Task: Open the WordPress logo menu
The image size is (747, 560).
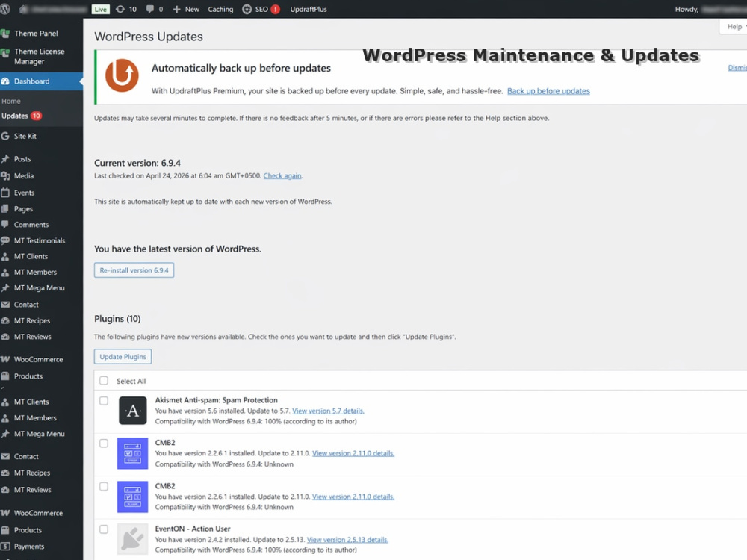Action: (x=4, y=9)
